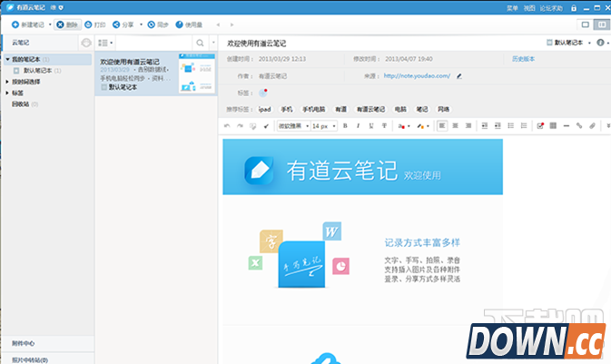Add the suggested tag 网络
611x364 pixels.
point(443,110)
